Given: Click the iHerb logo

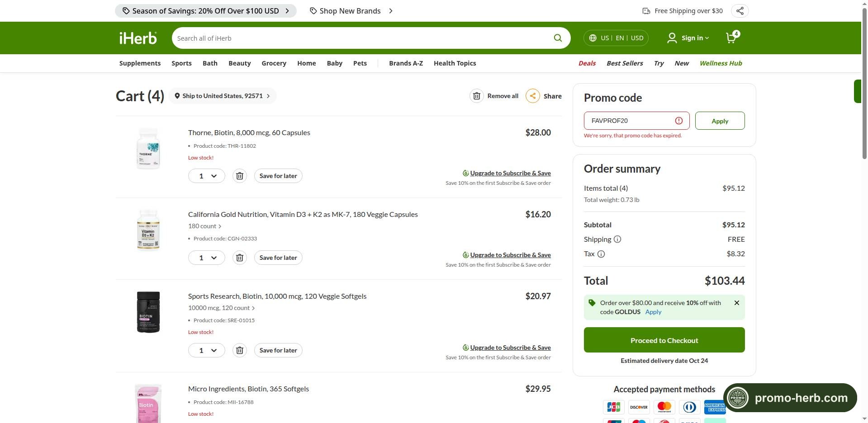Looking at the screenshot, I should [x=138, y=38].
